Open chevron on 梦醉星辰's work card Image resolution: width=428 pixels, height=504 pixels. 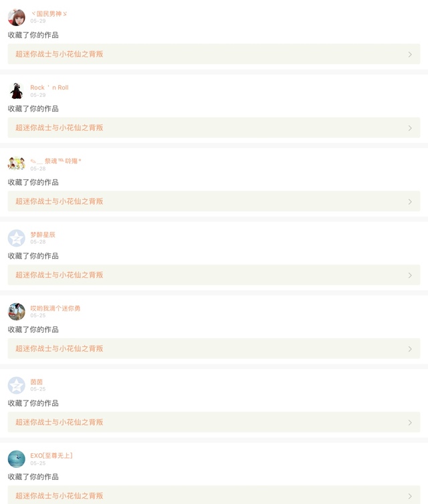[410, 275]
